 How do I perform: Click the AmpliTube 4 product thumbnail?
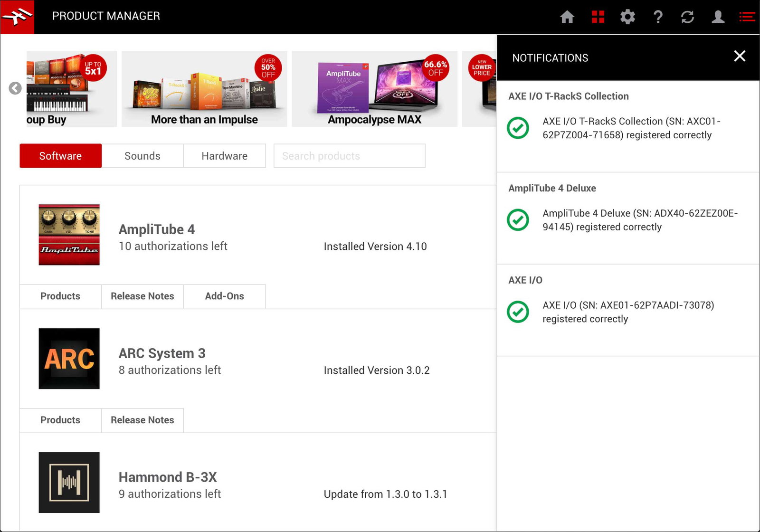pos(69,235)
